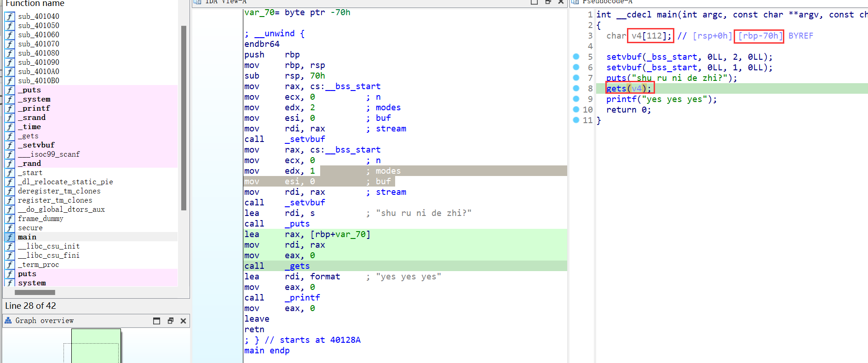
Task: Click the function icon beside frame_dummy
Action: [x=10, y=219]
